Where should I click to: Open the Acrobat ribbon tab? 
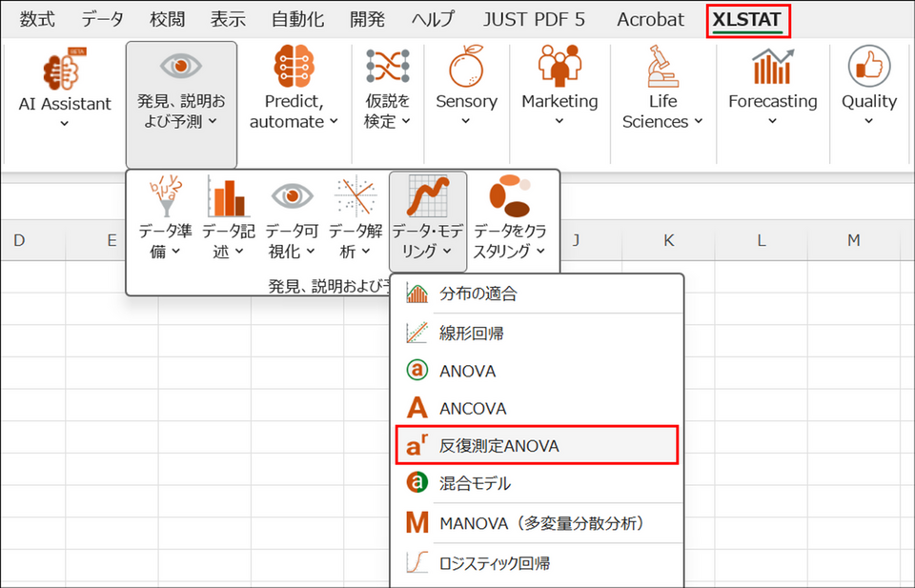pos(650,19)
